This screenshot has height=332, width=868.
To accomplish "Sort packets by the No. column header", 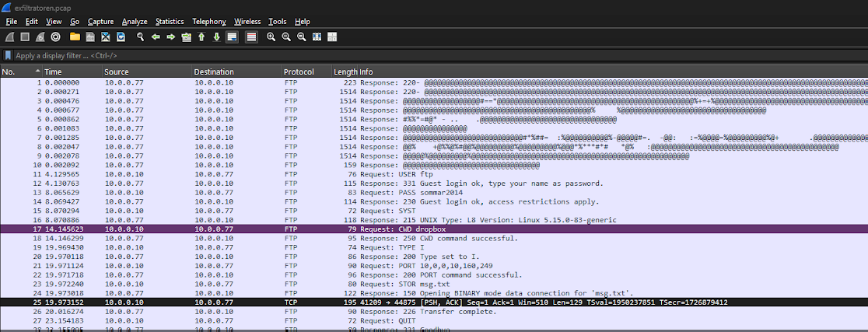I will (x=21, y=72).
